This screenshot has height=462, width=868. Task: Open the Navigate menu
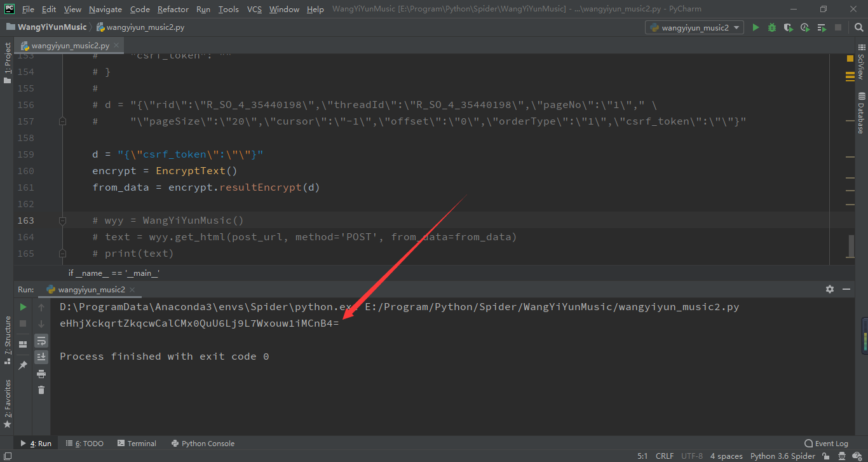coord(105,9)
